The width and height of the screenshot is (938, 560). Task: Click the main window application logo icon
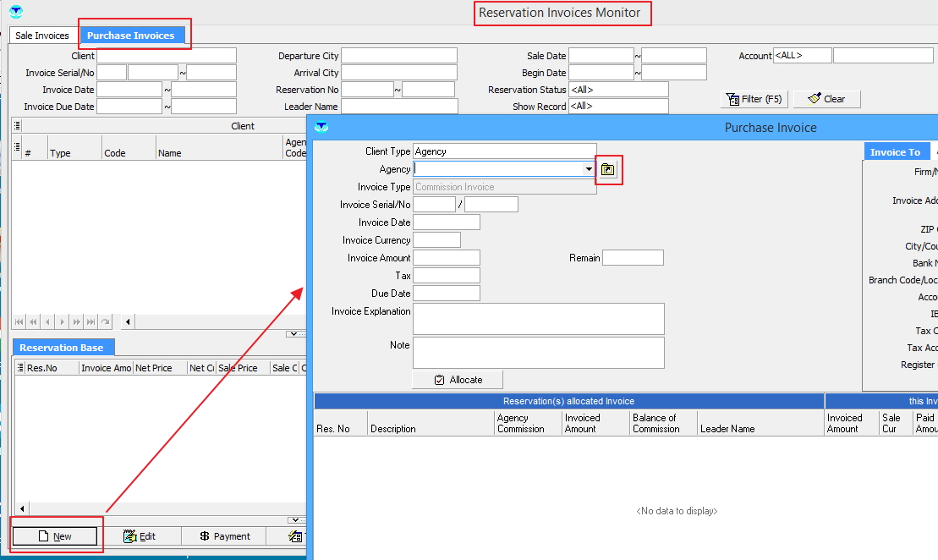click(x=15, y=12)
